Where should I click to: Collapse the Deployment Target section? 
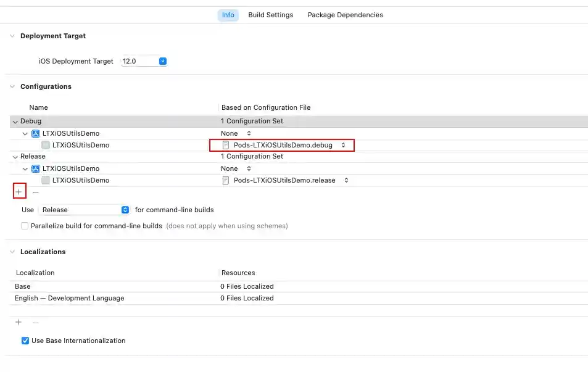[12, 36]
